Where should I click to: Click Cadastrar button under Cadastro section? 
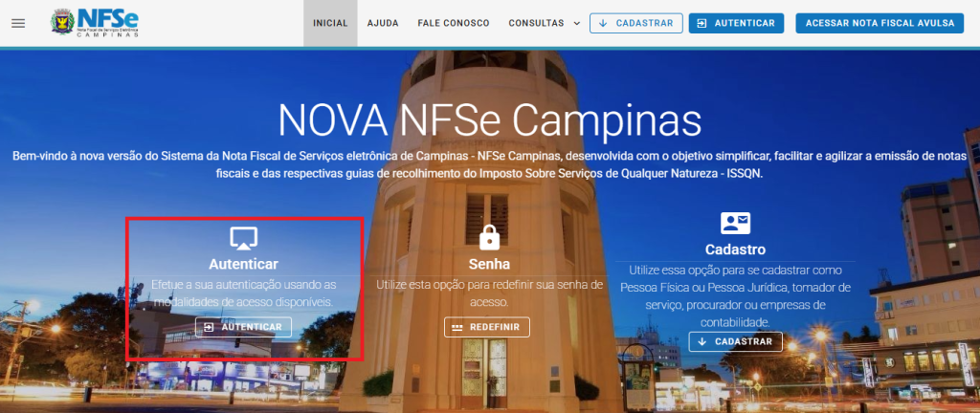click(736, 341)
